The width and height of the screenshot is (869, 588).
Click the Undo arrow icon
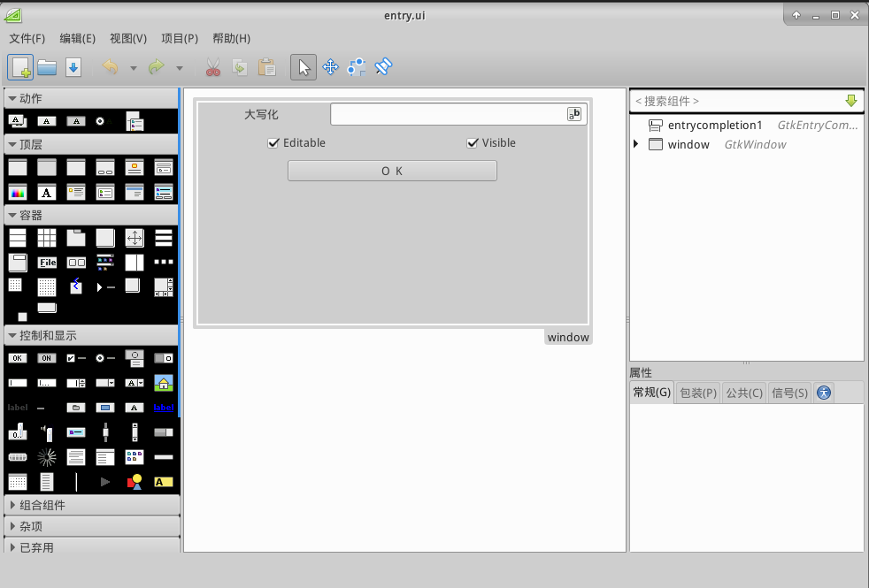[111, 67]
